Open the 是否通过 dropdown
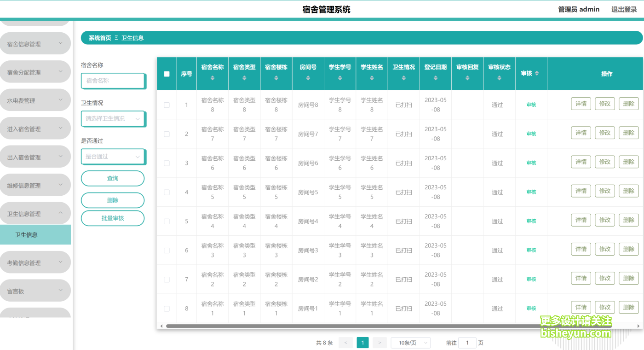The height and width of the screenshot is (350, 644). (113, 156)
